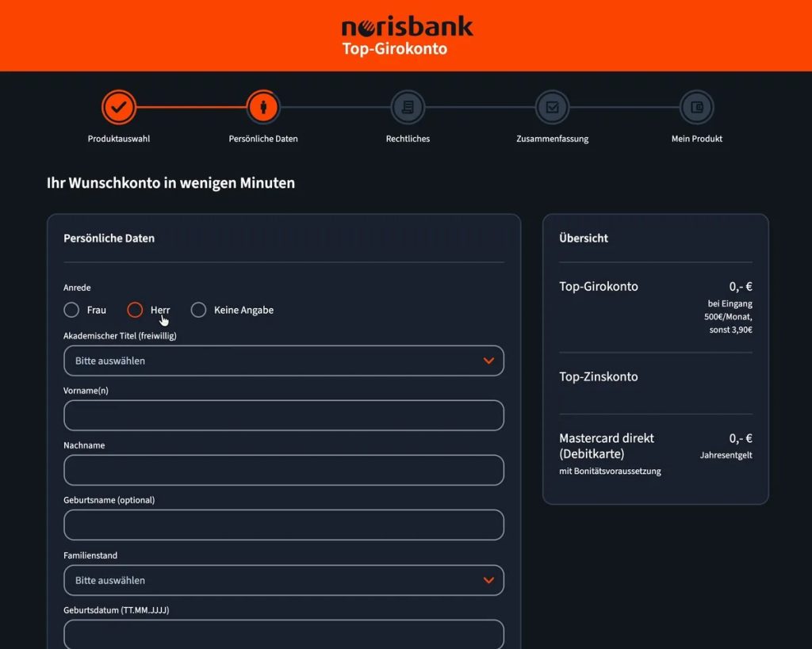Focus the Vorname(n) input field
This screenshot has width=812, height=649.
coord(284,415)
